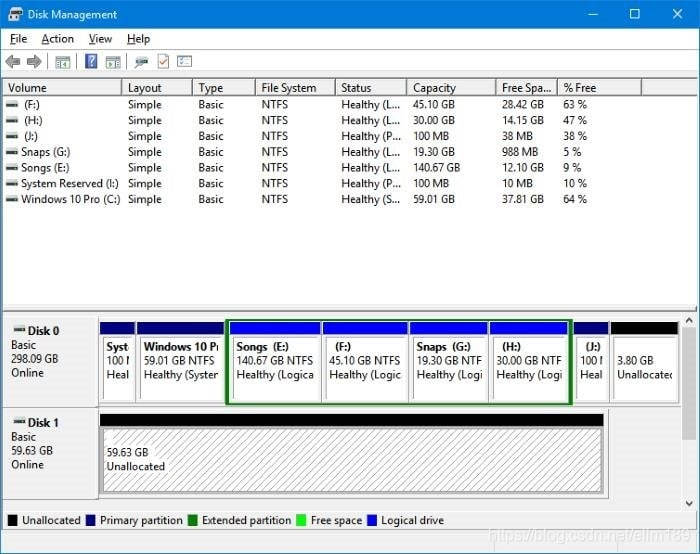700x554 pixels.
Task: Select volume icon of (F:) row
Action: point(12,104)
